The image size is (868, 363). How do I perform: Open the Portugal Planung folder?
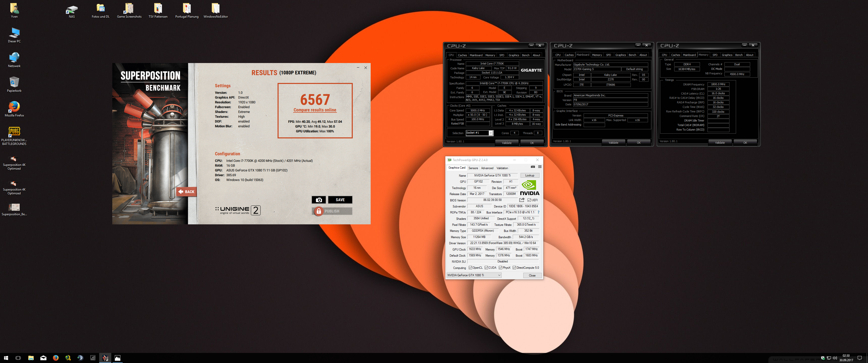coord(187,11)
